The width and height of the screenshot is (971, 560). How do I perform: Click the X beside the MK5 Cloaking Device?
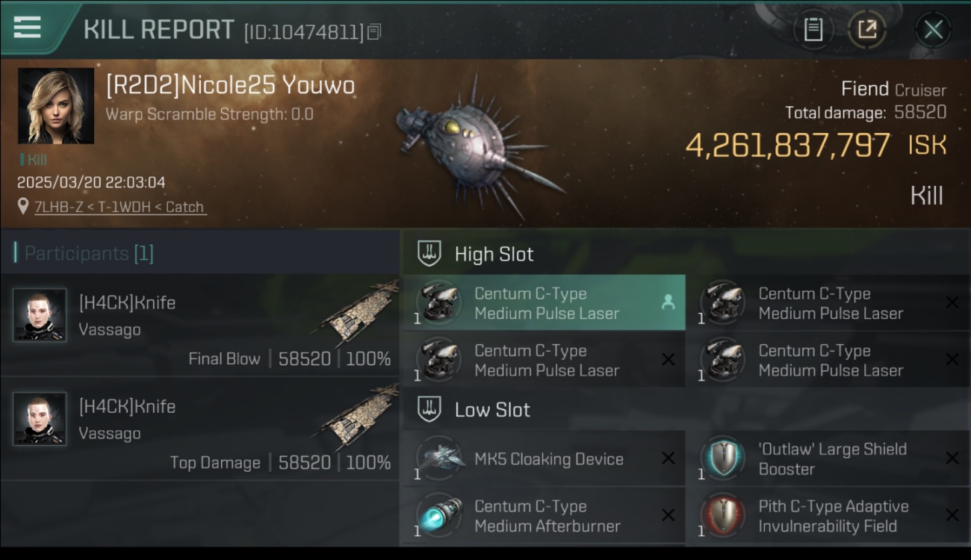coord(668,458)
